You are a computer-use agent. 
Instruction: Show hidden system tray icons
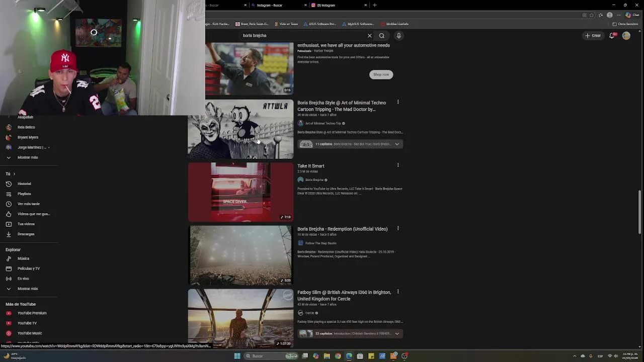(575, 356)
